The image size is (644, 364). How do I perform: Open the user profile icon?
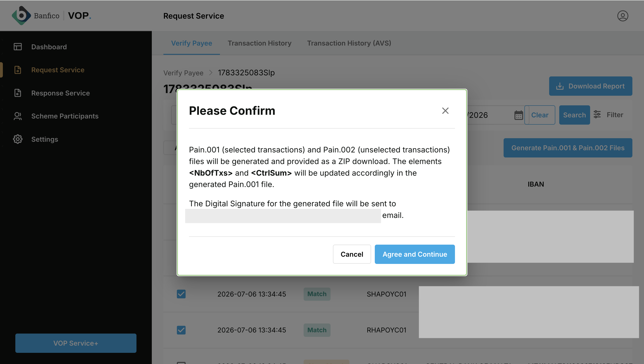pyautogui.click(x=623, y=16)
